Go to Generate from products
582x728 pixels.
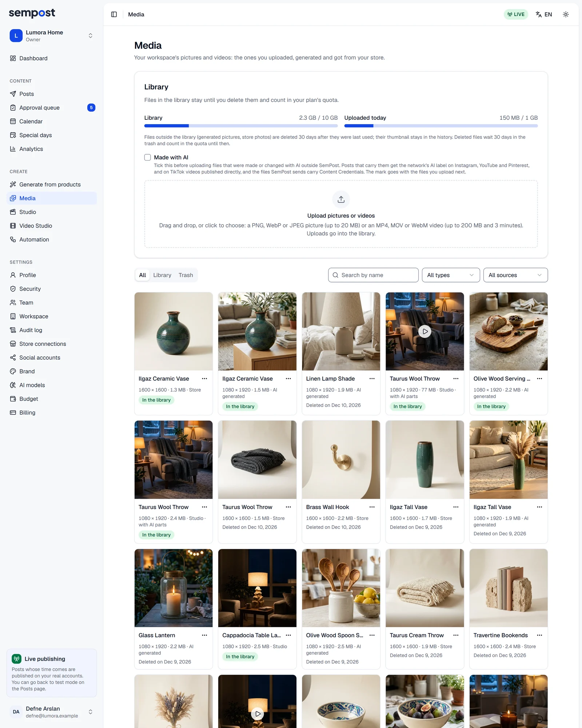(x=52, y=185)
